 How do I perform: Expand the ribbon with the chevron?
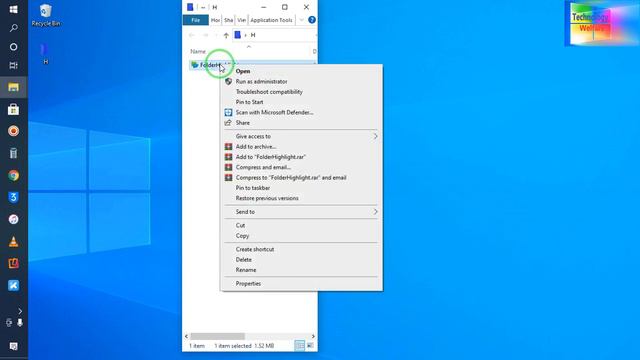click(x=301, y=20)
